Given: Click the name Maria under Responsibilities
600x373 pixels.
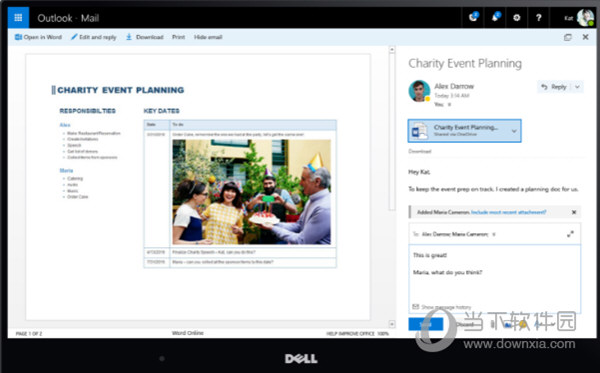Looking at the screenshot, I should [x=66, y=170].
